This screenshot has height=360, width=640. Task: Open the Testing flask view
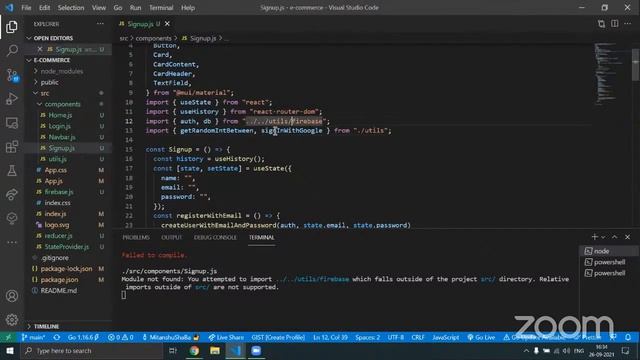[x=12, y=171]
